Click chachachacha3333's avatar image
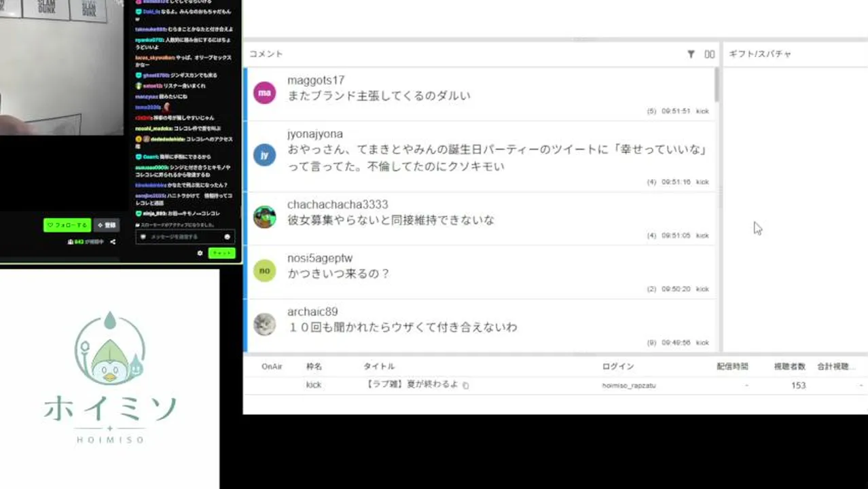868x489 pixels. pos(265,217)
